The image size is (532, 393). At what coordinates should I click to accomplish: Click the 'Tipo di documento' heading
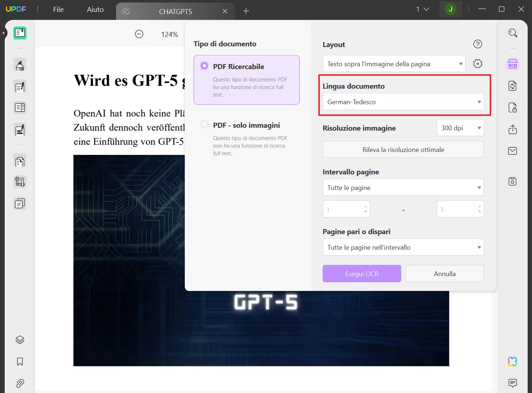pyautogui.click(x=225, y=44)
